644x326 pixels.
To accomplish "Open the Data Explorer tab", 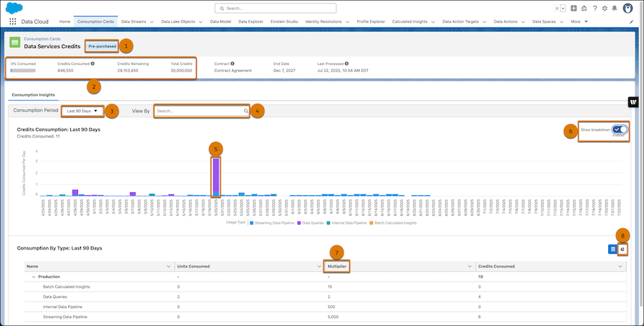I will [251, 21].
